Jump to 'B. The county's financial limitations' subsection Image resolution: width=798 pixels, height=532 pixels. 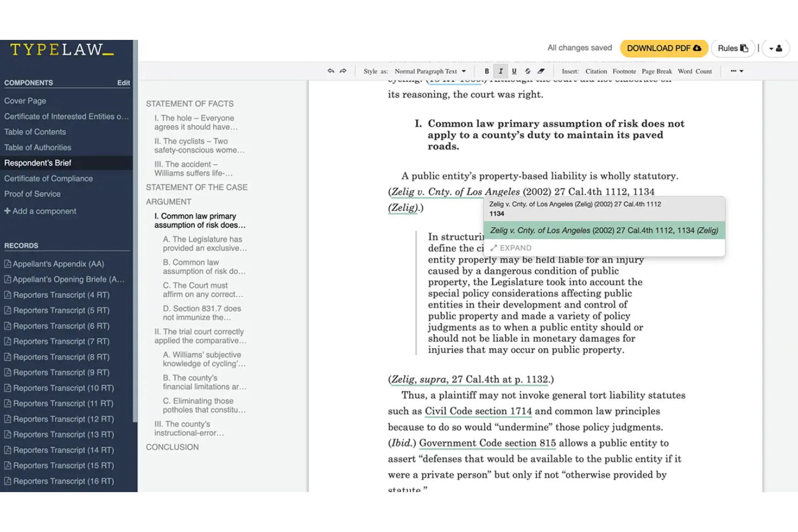pyautogui.click(x=205, y=383)
